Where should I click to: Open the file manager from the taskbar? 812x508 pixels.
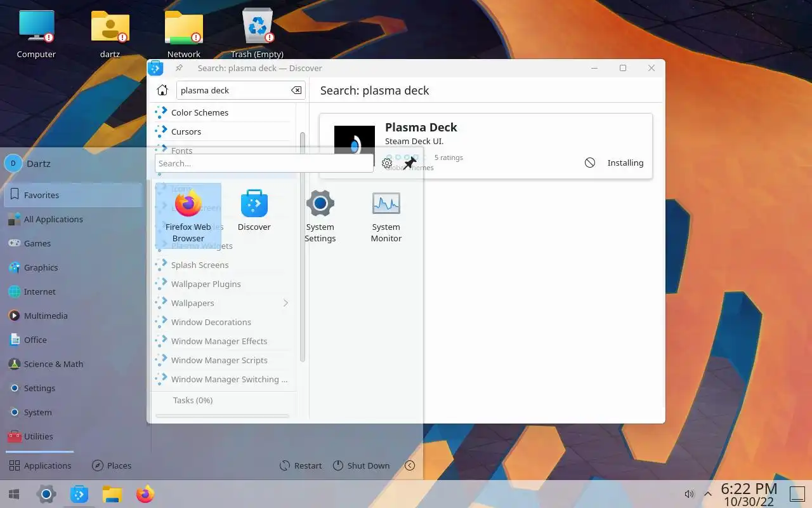112,494
